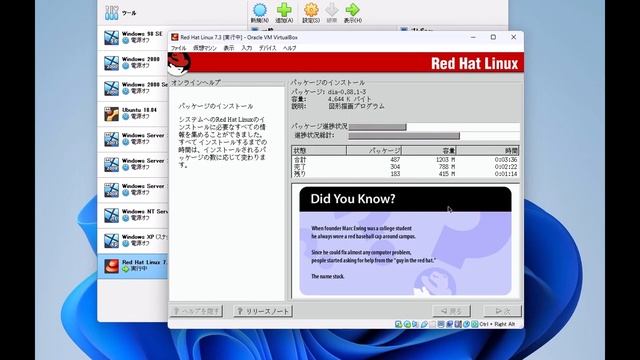The width and height of the screenshot is (640, 360).
Task: Open the ヘルプ menu in the VM window
Action: click(289, 48)
